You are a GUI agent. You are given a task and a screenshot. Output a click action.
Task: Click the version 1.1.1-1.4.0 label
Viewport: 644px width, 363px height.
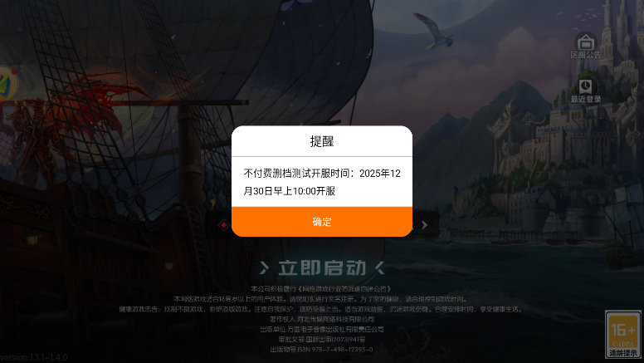click(34, 357)
